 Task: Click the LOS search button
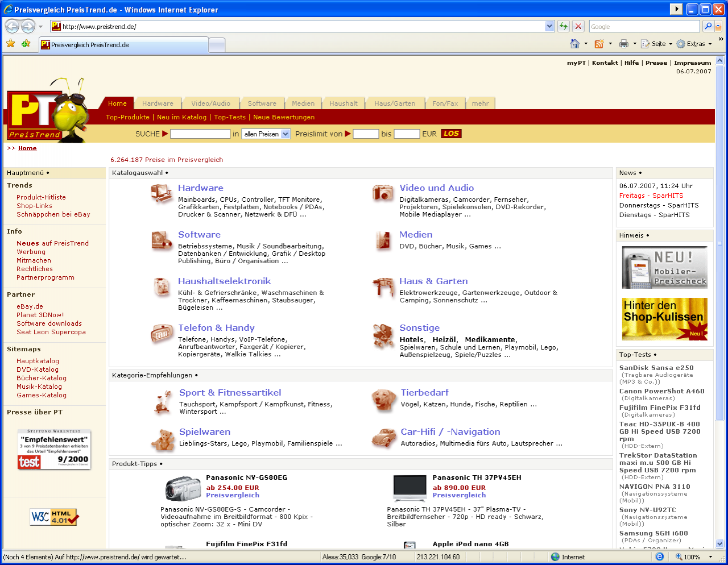451,134
